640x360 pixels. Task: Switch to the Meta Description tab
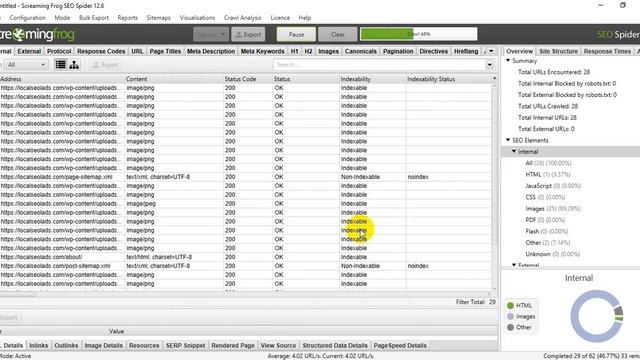pyautogui.click(x=211, y=51)
